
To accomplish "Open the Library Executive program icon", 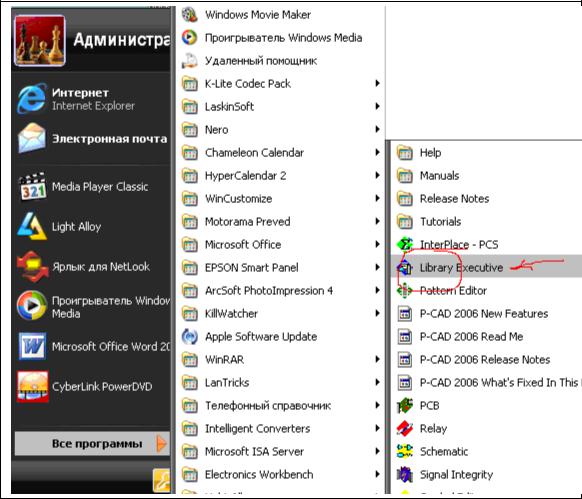I will click(405, 268).
